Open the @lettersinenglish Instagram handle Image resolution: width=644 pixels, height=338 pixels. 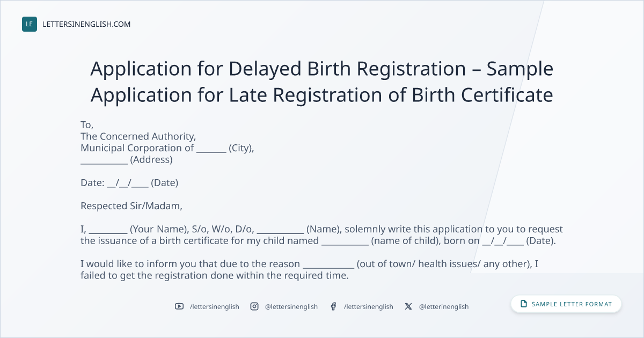pos(291,306)
